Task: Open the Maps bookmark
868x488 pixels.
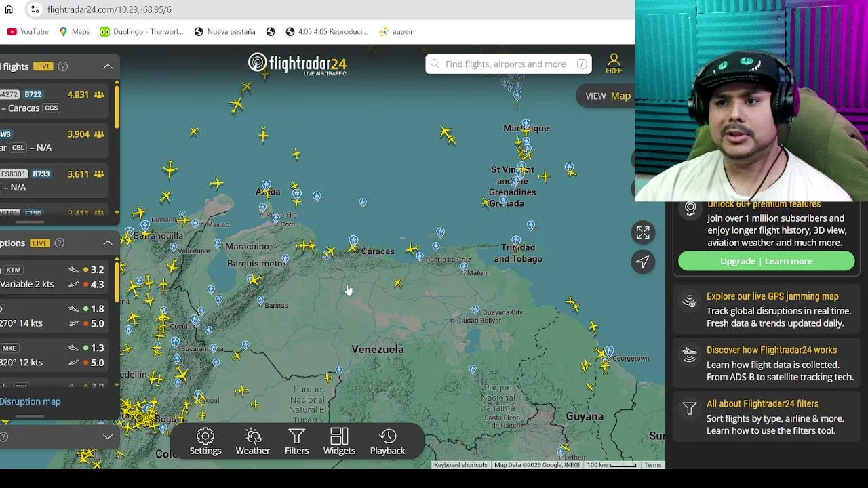Action: (x=75, y=31)
